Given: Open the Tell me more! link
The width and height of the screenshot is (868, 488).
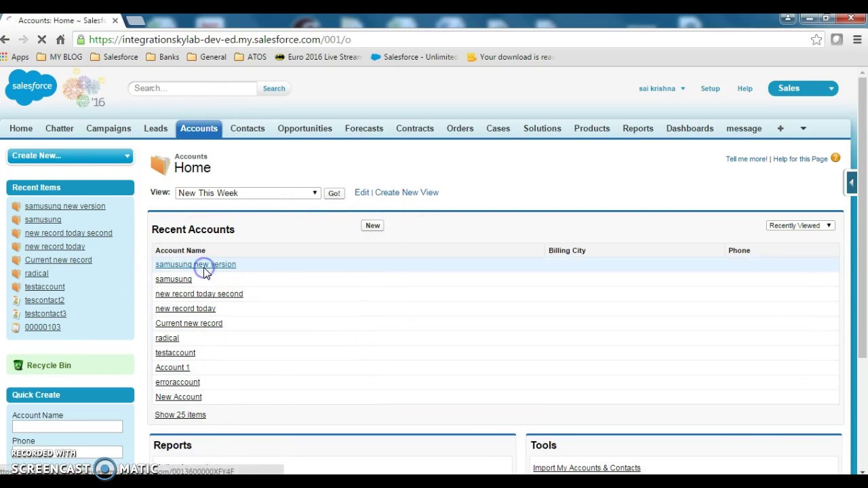Looking at the screenshot, I should click(x=747, y=159).
